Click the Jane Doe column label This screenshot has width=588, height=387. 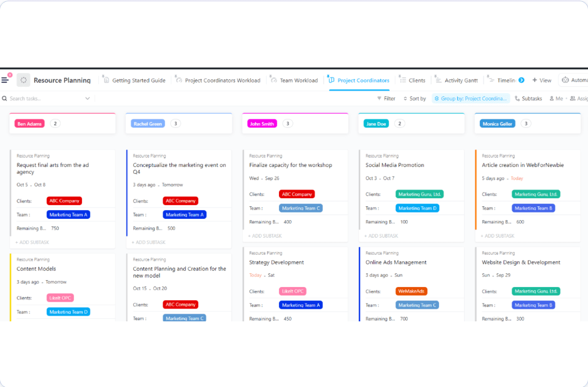376,124
